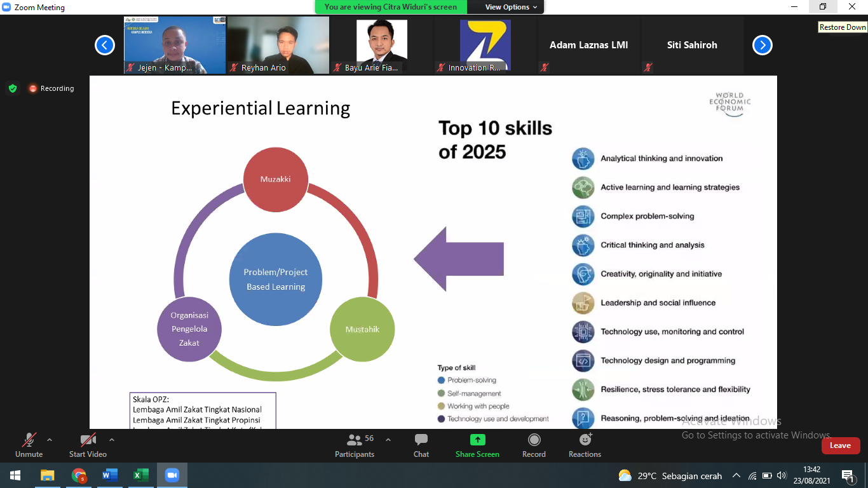
Task: Click the Technology design and programming icon
Action: click(583, 360)
